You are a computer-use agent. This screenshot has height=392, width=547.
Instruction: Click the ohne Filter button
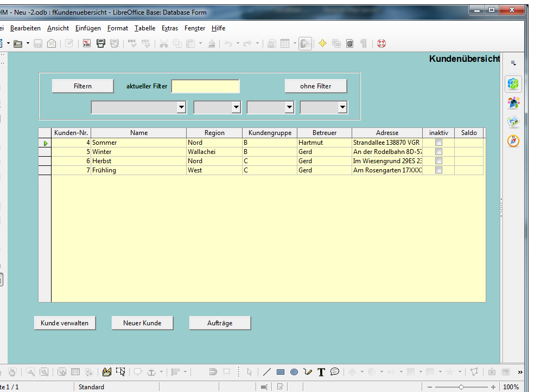(x=316, y=86)
